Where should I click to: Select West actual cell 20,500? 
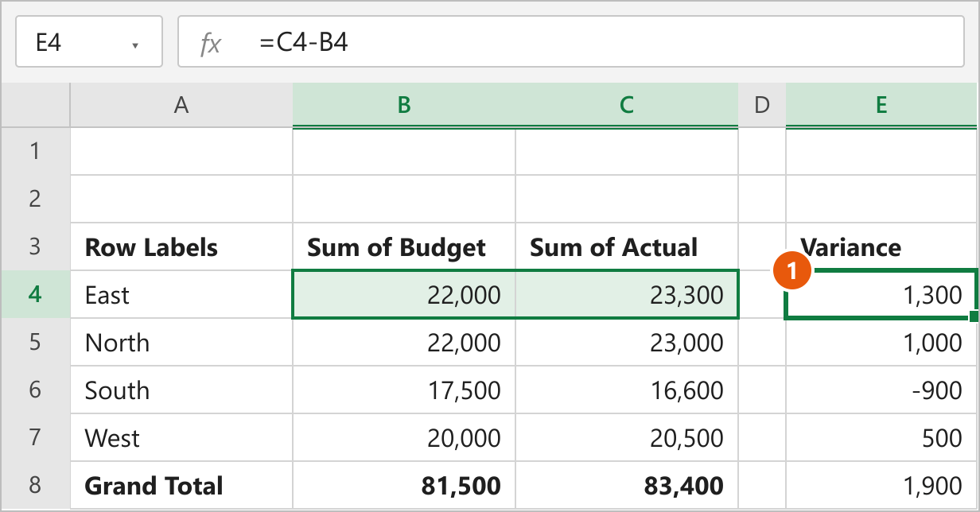(627, 437)
